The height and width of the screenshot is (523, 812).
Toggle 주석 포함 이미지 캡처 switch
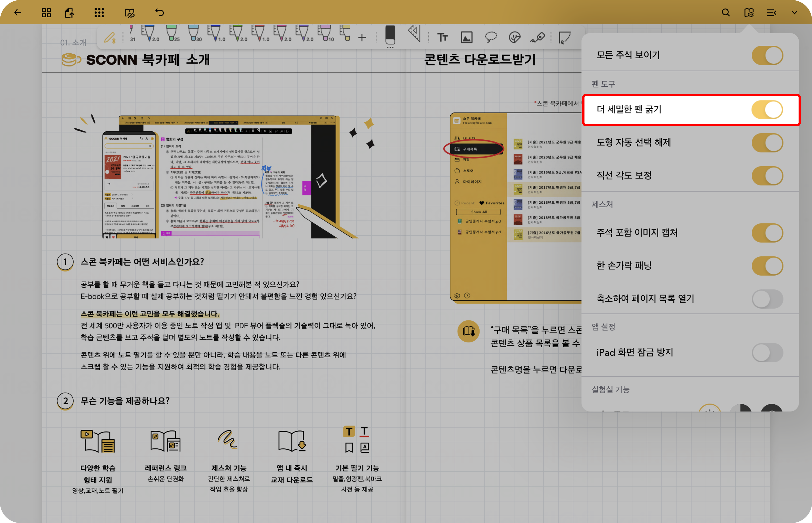767,233
